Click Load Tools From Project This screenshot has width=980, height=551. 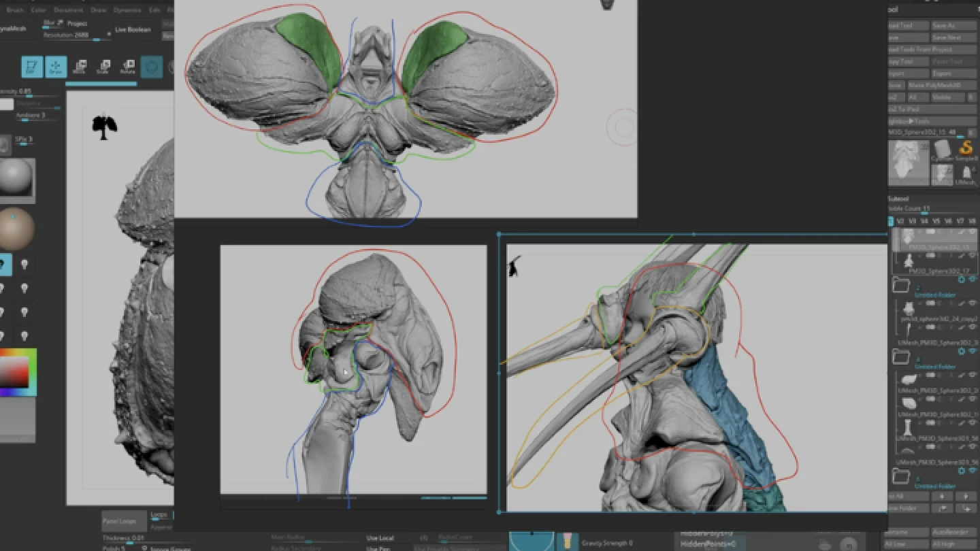[x=932, y=50]
